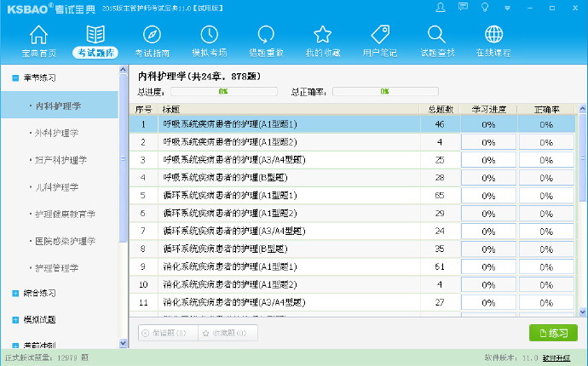
Task: Expand the 模拟试题 tree section
Action: (x=15, y=320)
